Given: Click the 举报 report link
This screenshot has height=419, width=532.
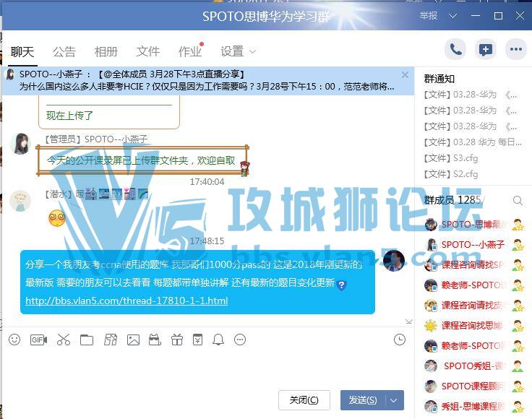Looking at the screenshot, I should (429, 16).
